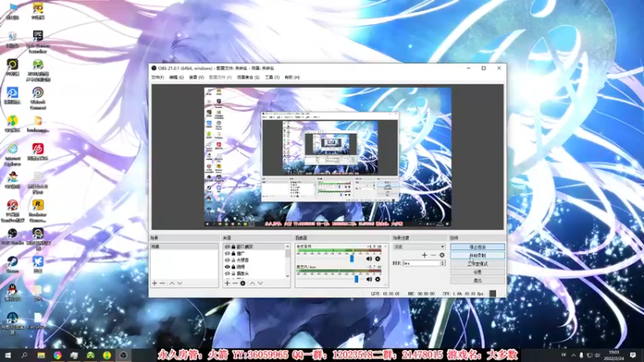644x362 pixels.
Task: Open the Epic Games Launcher desktop icon
Action: point(38,42)
